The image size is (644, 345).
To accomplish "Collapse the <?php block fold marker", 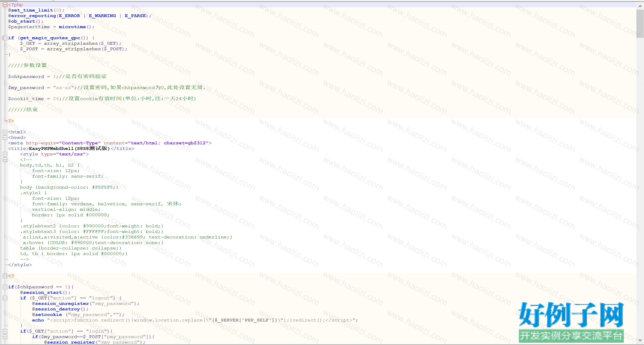I will pos(5,5).
